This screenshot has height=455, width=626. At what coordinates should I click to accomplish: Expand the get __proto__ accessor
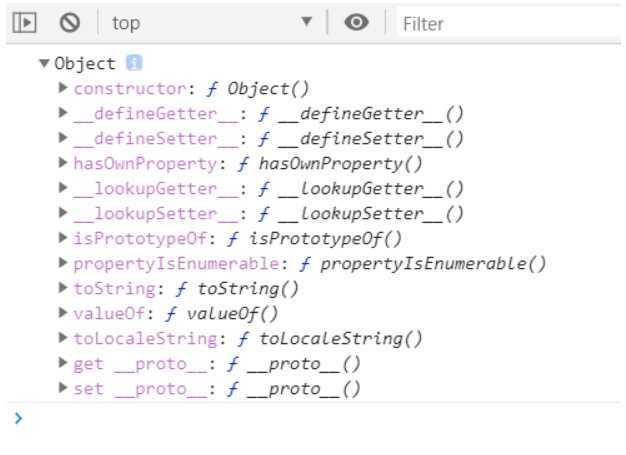(64, 364)
